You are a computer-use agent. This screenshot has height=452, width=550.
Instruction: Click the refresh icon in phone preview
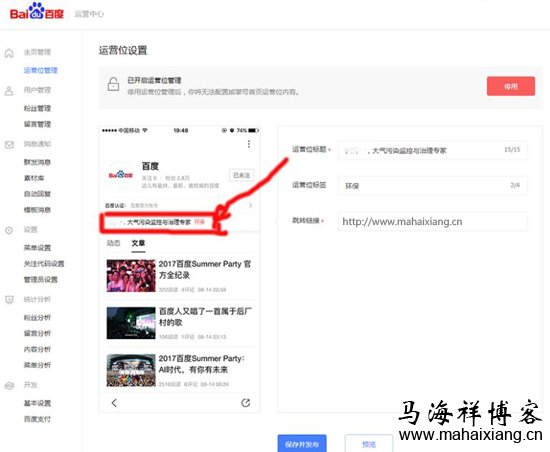pyautogui.click(x=246, y=403)
